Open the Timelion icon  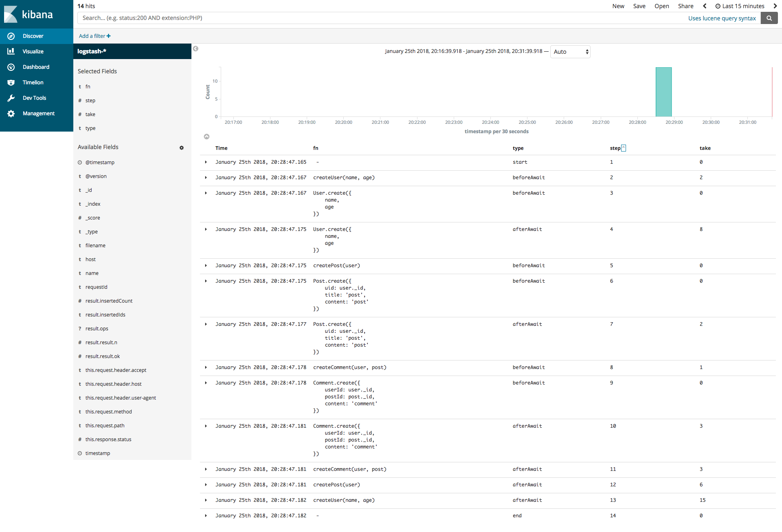(x=11, y=83)
